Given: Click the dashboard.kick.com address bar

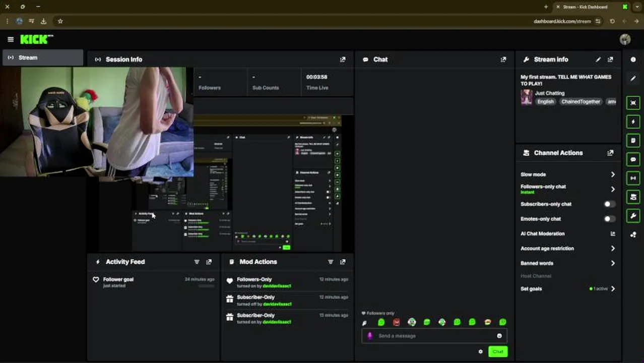Looking at the screenshot, I should coord(562,21).
